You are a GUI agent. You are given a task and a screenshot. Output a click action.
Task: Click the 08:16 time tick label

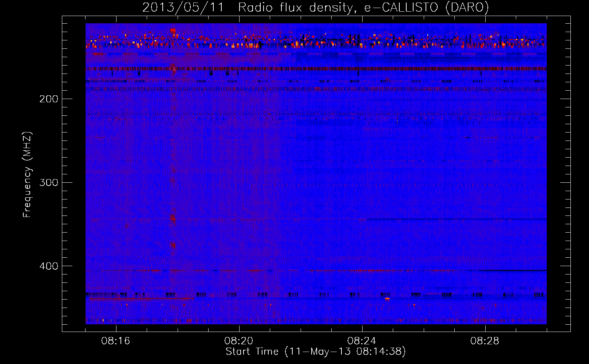coord(116,341)
